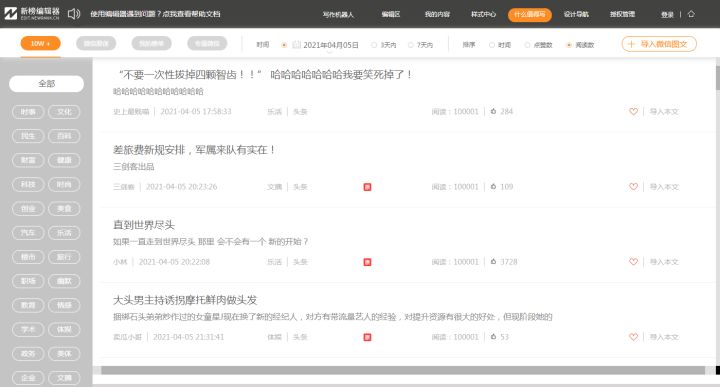
Task: Select the 全部 category
Action: click(46, 84)
